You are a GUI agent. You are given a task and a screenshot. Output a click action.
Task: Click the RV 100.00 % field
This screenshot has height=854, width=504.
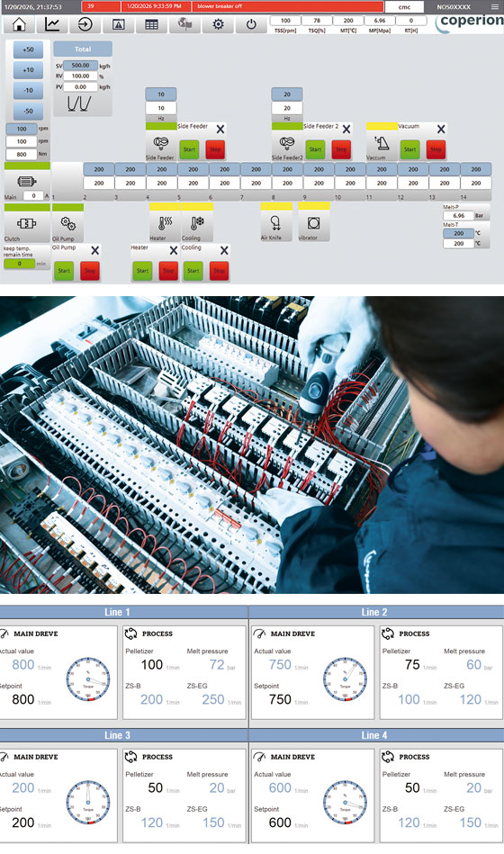[x=81, y=76]
